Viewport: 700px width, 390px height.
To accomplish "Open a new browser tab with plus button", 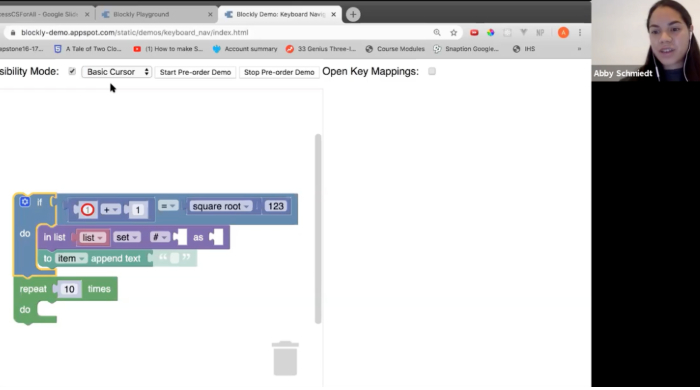I will point(353,14).
